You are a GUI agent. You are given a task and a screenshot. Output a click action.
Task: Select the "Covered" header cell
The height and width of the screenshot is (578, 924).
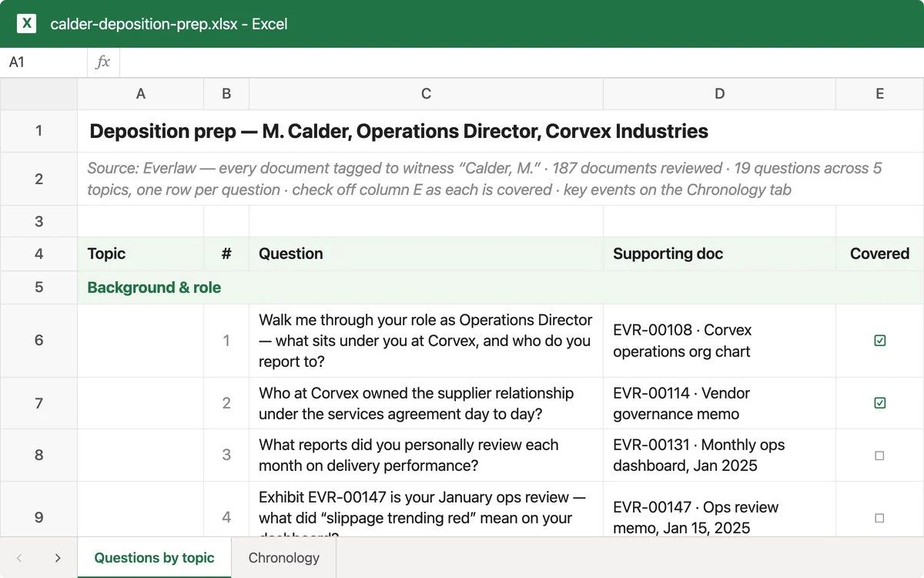tap(879, 254)
